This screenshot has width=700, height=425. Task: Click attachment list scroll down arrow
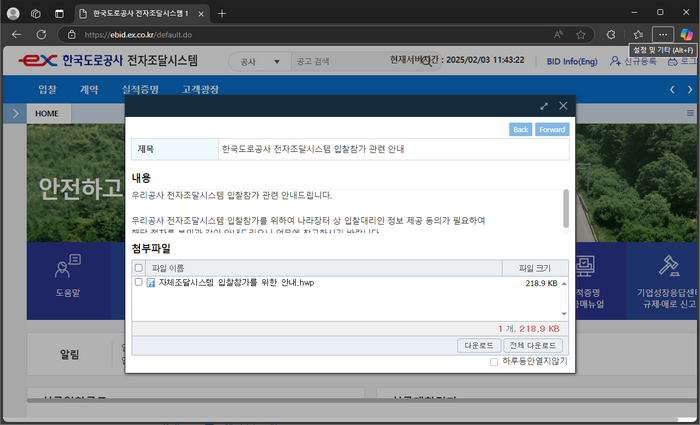pos(564,314)
